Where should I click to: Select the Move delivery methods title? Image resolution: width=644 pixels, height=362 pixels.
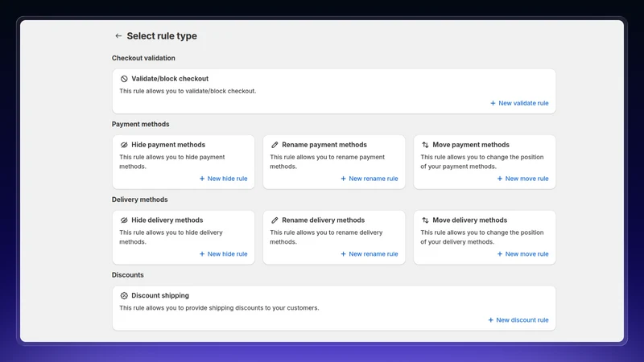coord(470,220)
